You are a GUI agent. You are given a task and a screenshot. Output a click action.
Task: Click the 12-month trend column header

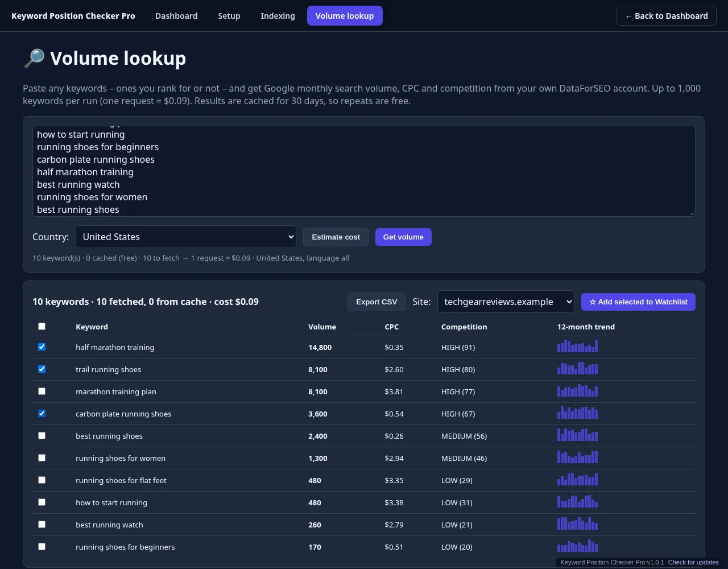[x=586, y=327]
